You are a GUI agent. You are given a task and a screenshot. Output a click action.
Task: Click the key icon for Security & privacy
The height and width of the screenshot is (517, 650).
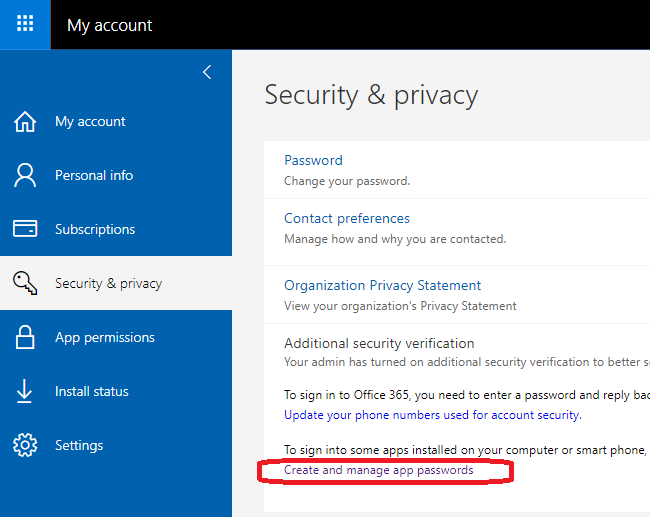click(x=25, y=283)
